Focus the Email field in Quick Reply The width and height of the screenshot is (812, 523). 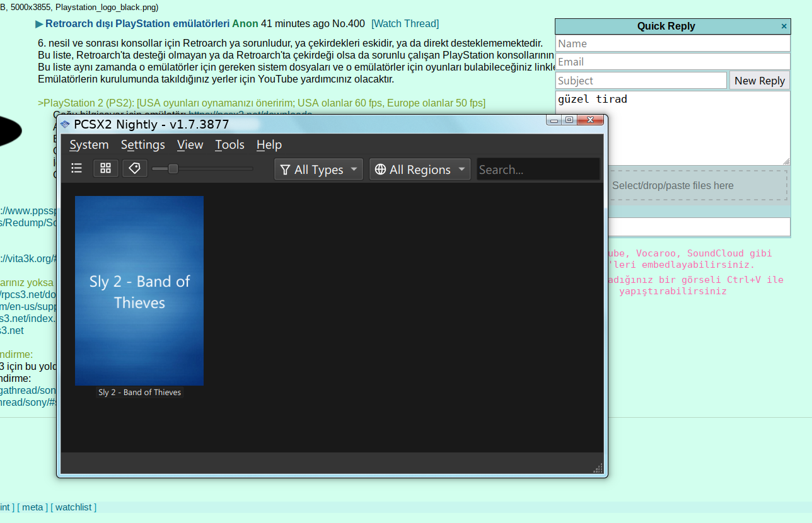[x=673, y=62]
